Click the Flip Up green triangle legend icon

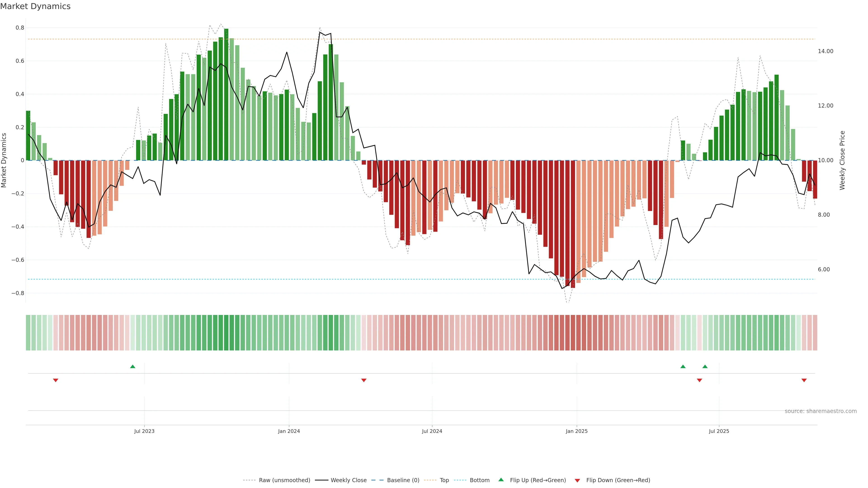[501, 480]
